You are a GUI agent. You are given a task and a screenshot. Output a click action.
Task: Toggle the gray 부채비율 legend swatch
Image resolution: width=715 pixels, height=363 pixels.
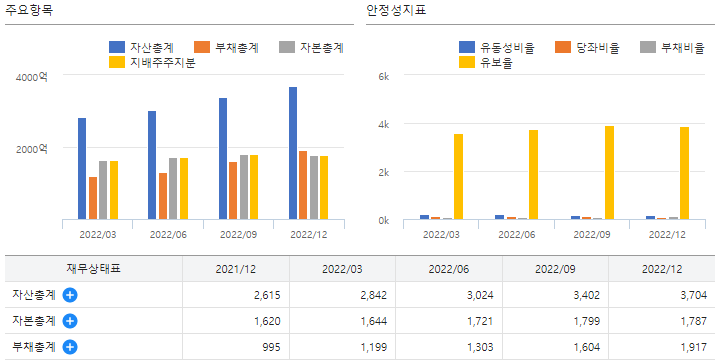(648, 47)
